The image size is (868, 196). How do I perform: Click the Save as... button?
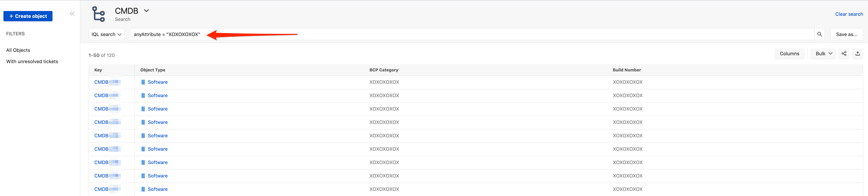click(846, 34)
